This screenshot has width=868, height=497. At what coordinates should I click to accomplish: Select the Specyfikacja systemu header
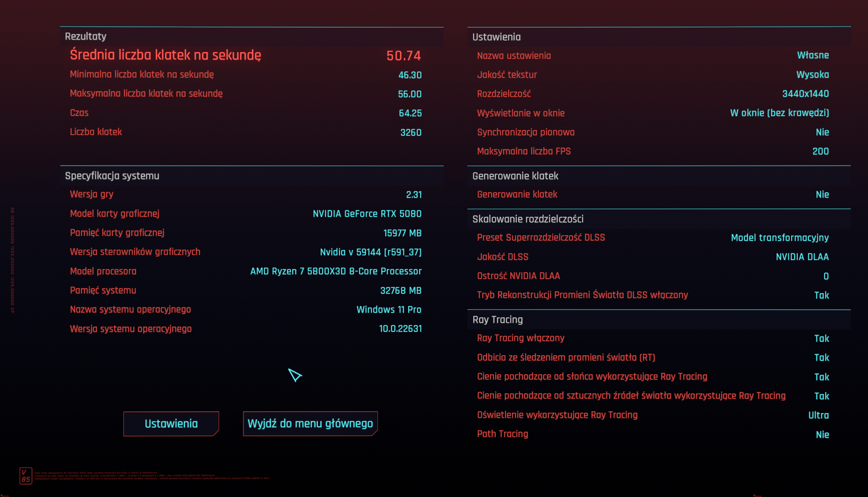tap(112, 176)
